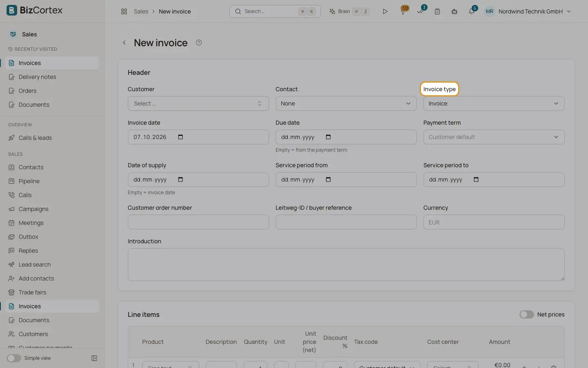Open the apps grid icon beside Sales breadcrumb
Image resolution: width=588 pixels, height=368 pixels.
(124, 11)
